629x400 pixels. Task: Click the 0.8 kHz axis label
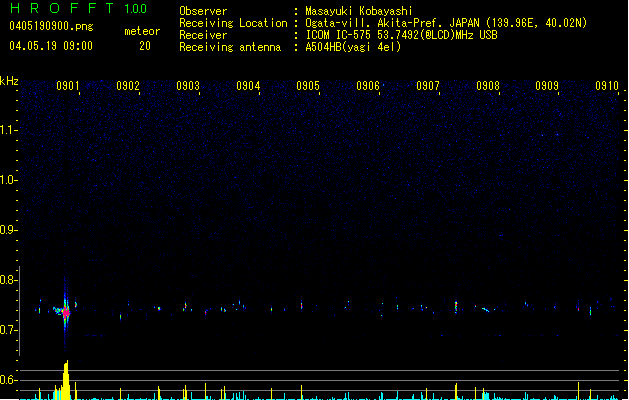(8, 280)
